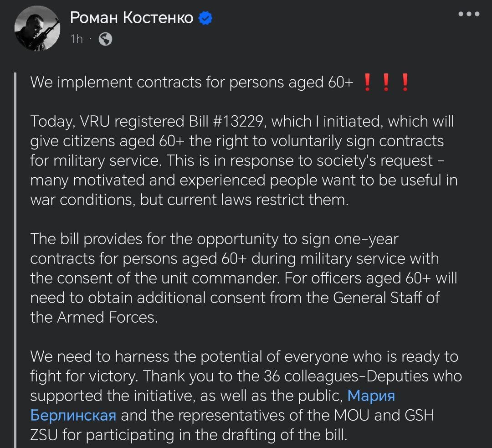Open Роман Костенко's profile picture

[x=37, y=29]
